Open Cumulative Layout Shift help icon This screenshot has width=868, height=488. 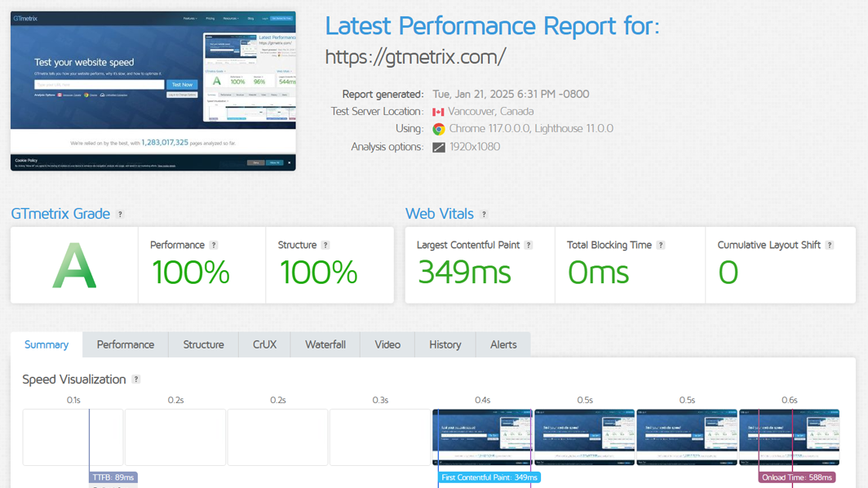830,244
